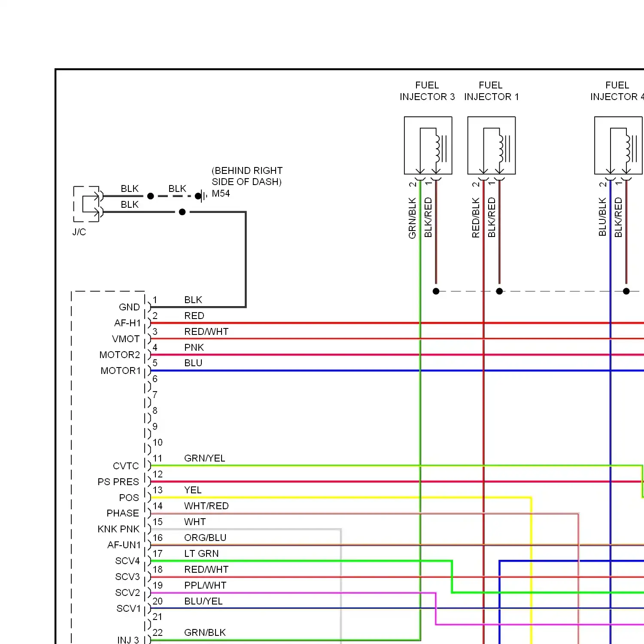This screenshot has width=644, height=644.
Task: Click pin number 12 on the connector
Action: (x=158, y=474)
